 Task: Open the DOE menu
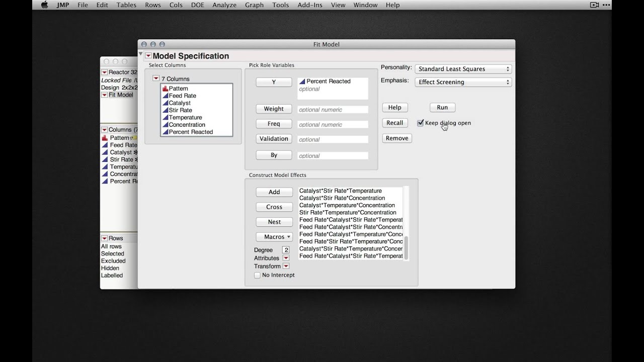click(x=198, y=5)
